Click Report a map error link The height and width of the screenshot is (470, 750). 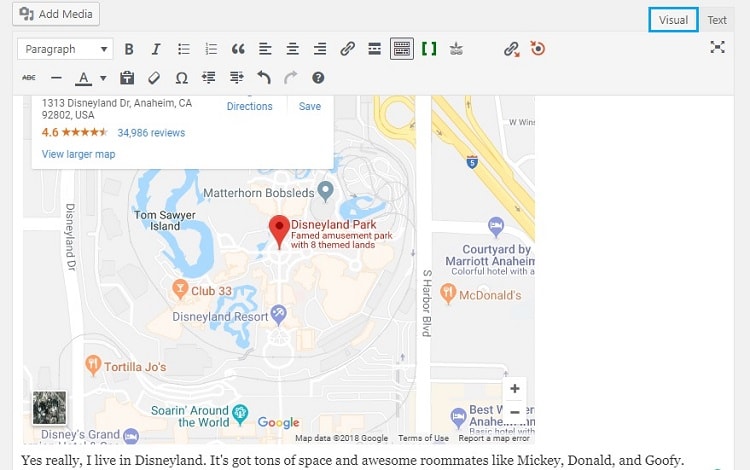click(x=494, y=438)
